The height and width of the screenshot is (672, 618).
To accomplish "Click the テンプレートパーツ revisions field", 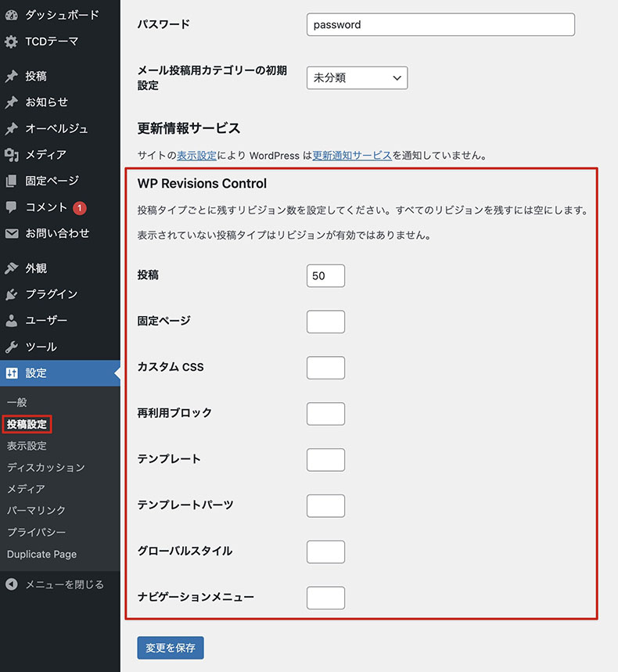I will (x=325, y=505).
